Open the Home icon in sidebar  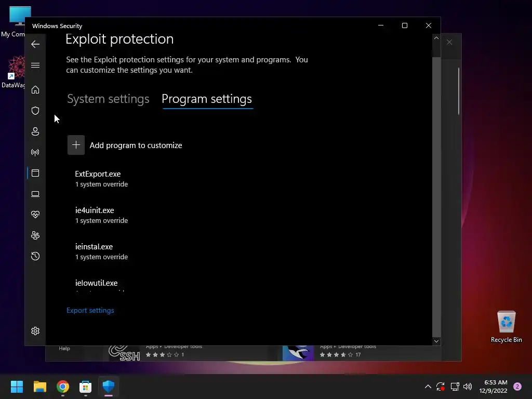(35, 89)
